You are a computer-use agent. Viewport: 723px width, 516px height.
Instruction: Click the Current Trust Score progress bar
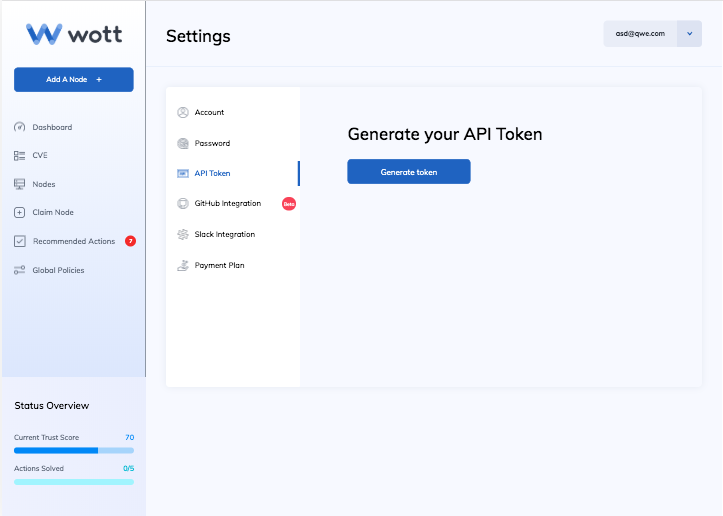[74, 450]
